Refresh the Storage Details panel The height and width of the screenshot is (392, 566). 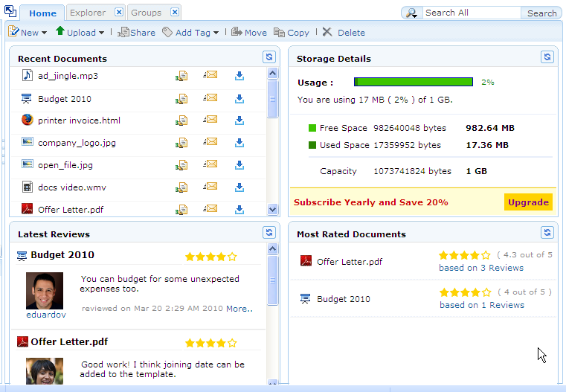point(547,57)
